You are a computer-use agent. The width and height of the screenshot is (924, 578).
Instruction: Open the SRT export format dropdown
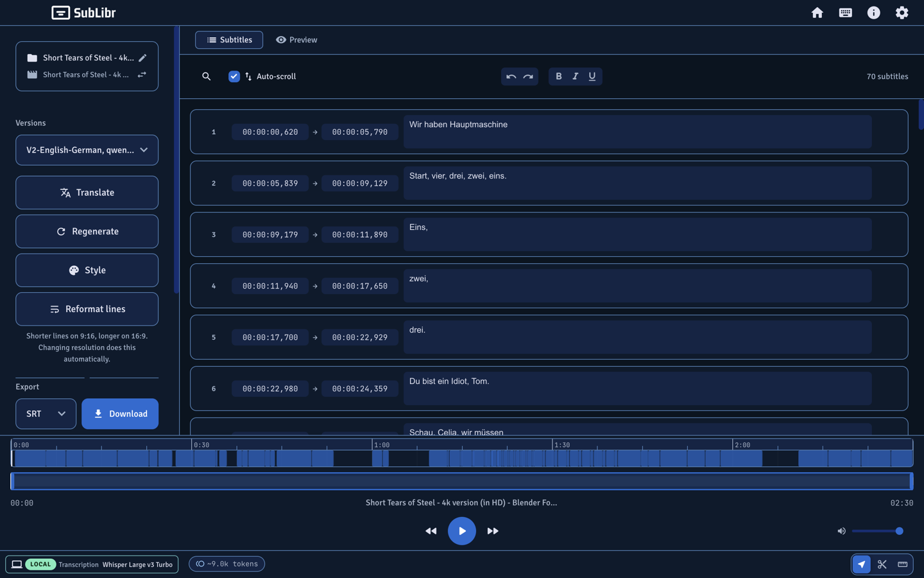tap(46, 414)
